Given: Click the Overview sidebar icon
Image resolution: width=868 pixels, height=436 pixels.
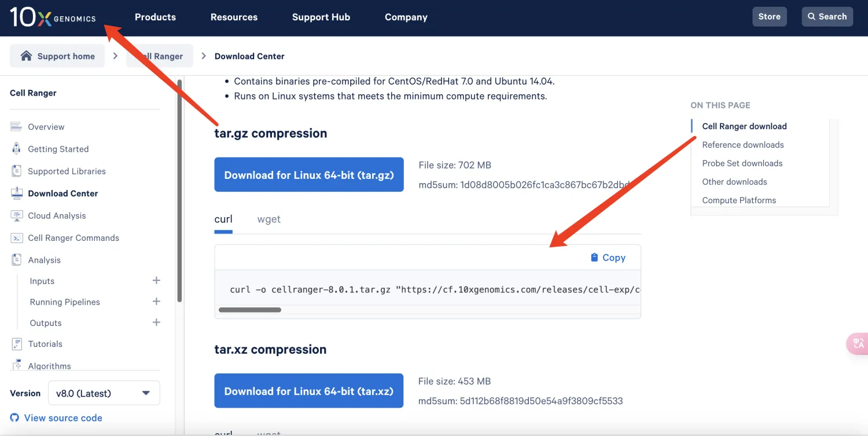Looking at the screenshot, I should coord(16,127).
